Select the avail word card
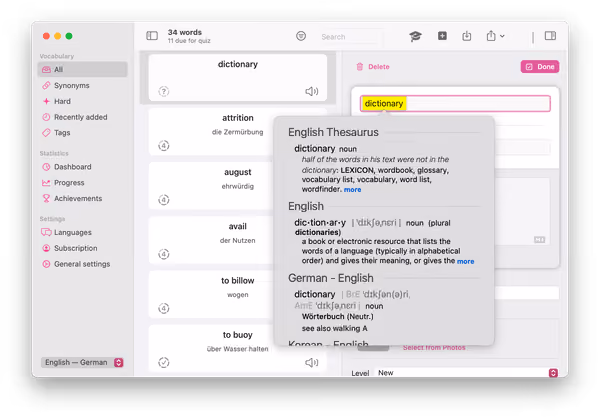This screenshot has width=600, height=419. (x=211, y=240)
